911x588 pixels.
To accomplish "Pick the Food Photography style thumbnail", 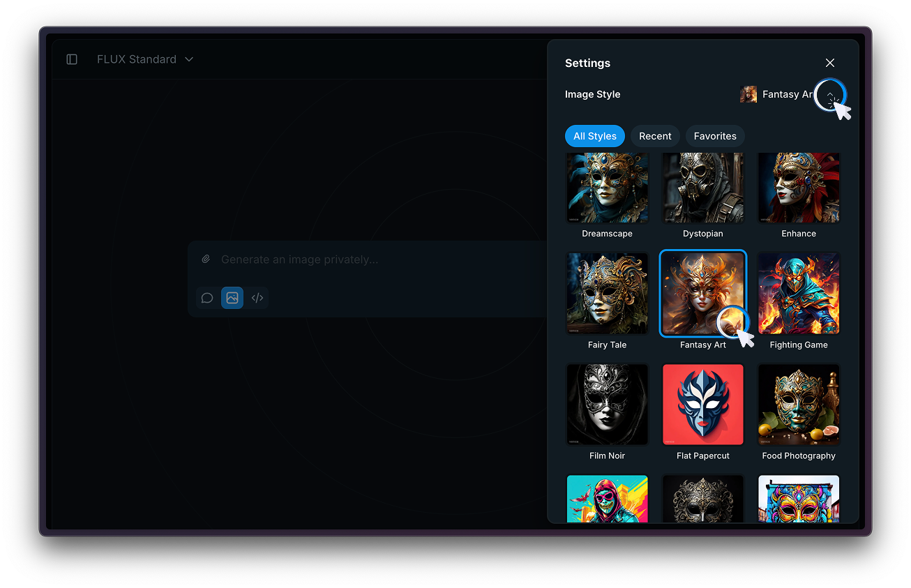I will (x=799, y=405).
